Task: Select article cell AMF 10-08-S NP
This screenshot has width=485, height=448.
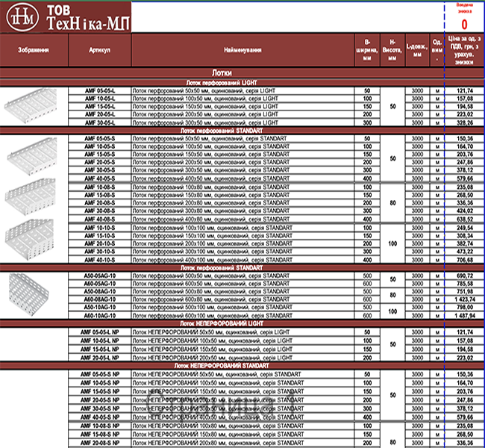Action: (99, 426)
